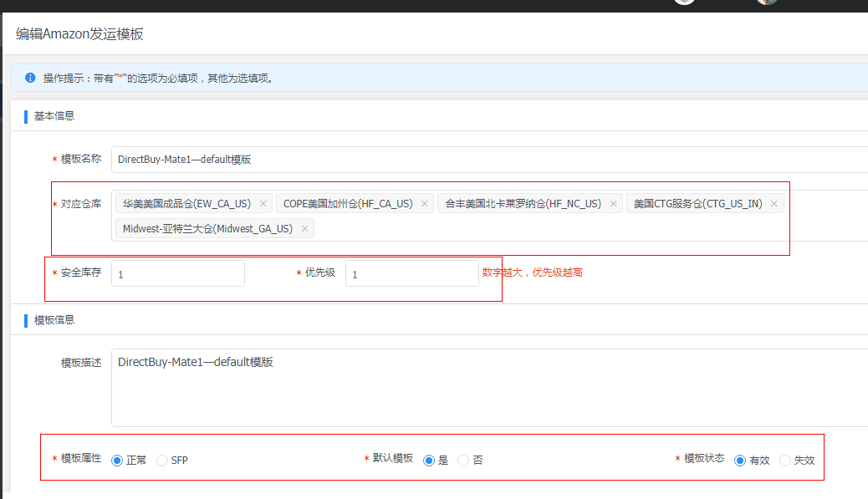Select 正常 for 模板属性
Viewport: 868px width, 499px height.
coord(117,461)
